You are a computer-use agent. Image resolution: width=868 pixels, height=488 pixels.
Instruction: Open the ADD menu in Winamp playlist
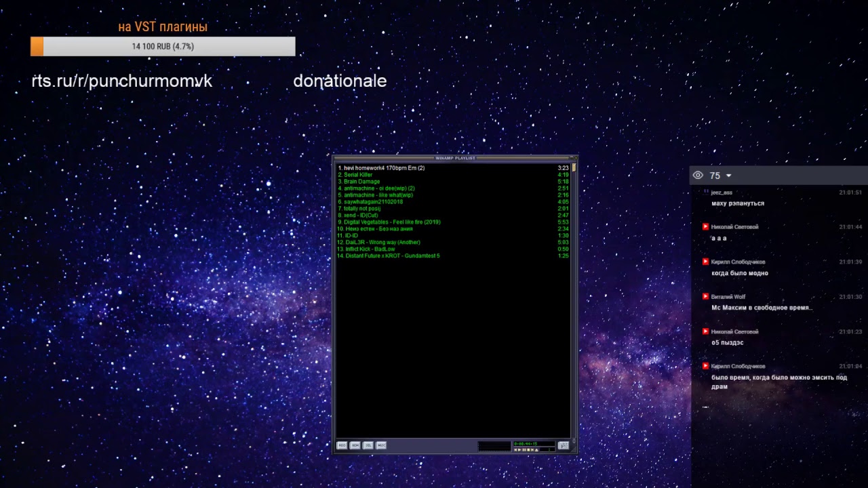(x=342, y=445)
